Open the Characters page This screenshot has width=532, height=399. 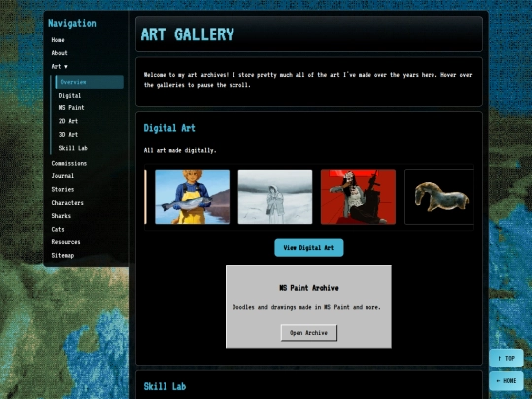click(68, 203)
